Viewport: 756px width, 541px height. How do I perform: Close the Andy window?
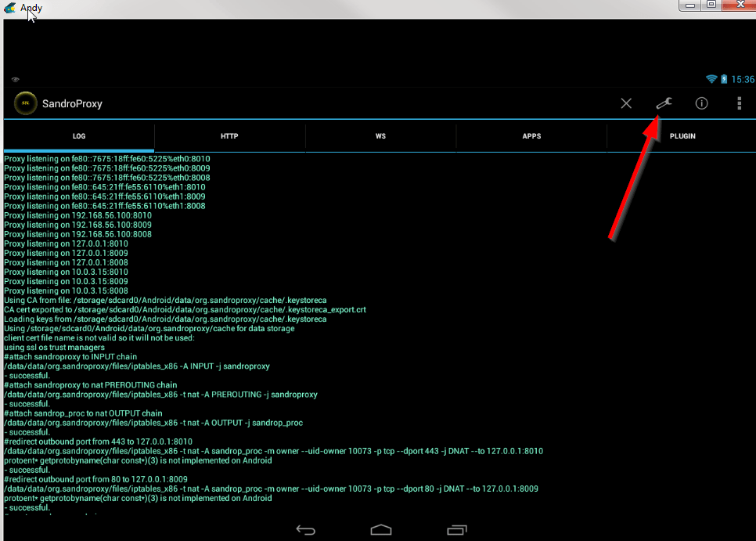coord(740,5)
